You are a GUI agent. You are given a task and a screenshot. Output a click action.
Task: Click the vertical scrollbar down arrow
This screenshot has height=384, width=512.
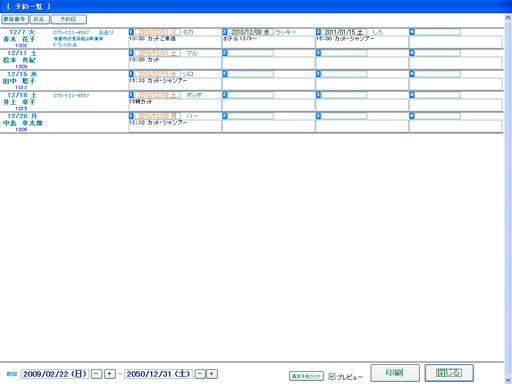pos(508,380)
